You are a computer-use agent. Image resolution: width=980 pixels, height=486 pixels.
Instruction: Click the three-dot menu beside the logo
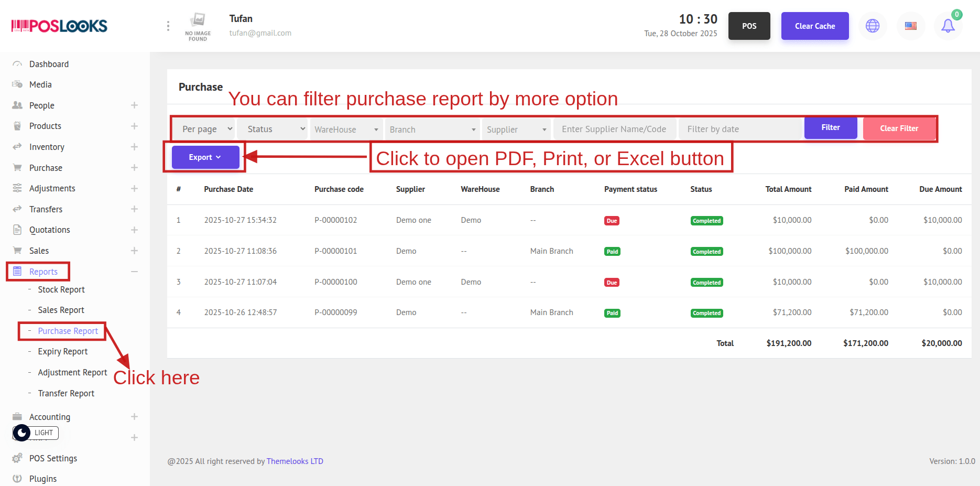(168, 26)
